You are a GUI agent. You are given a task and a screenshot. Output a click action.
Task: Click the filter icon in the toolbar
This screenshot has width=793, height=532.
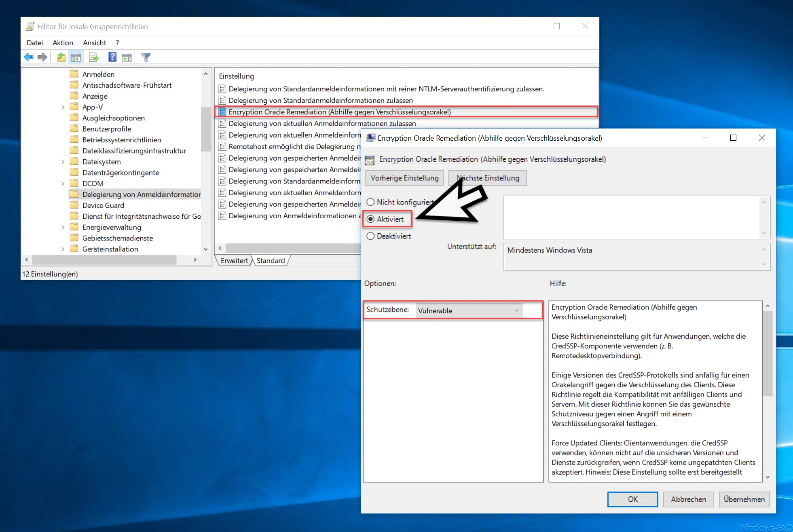tap(145, 57)
